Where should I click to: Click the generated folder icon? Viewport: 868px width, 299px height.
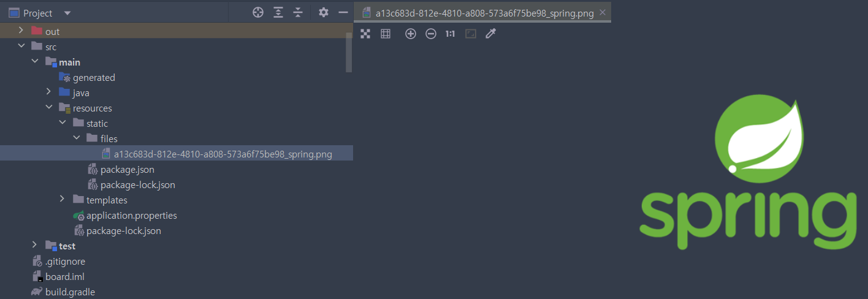tap(64, 77)
